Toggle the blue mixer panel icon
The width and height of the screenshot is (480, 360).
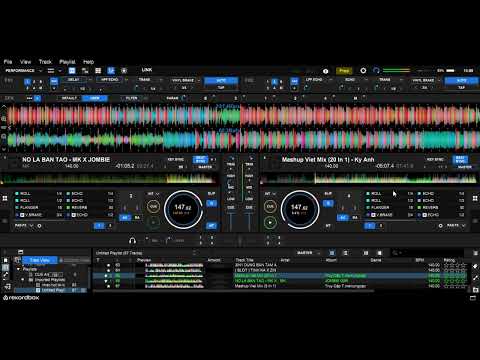pos(111,71)
